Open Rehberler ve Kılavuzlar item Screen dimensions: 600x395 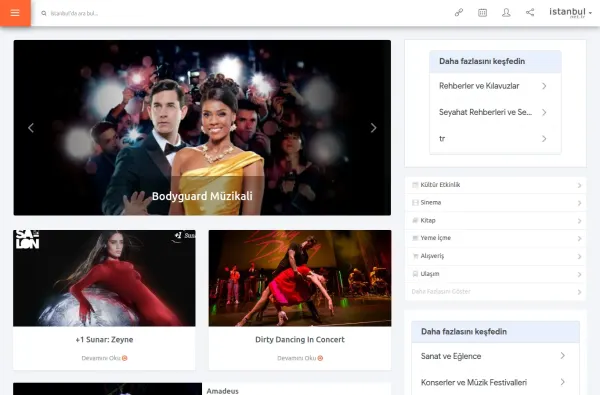point(479,86)
